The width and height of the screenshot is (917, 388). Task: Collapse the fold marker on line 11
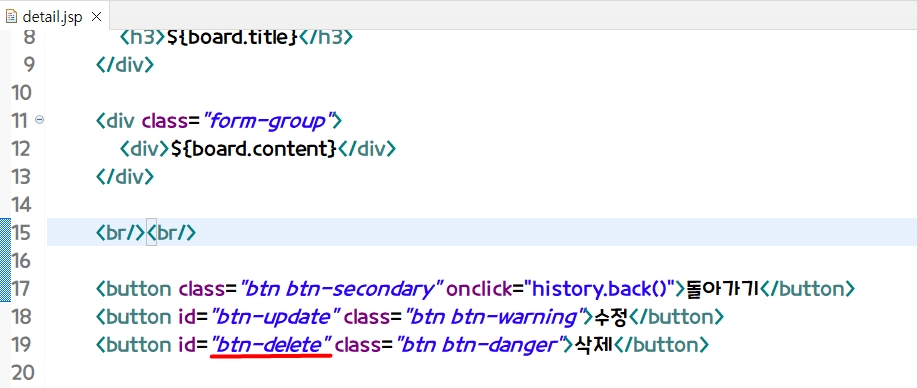[40, 119]
